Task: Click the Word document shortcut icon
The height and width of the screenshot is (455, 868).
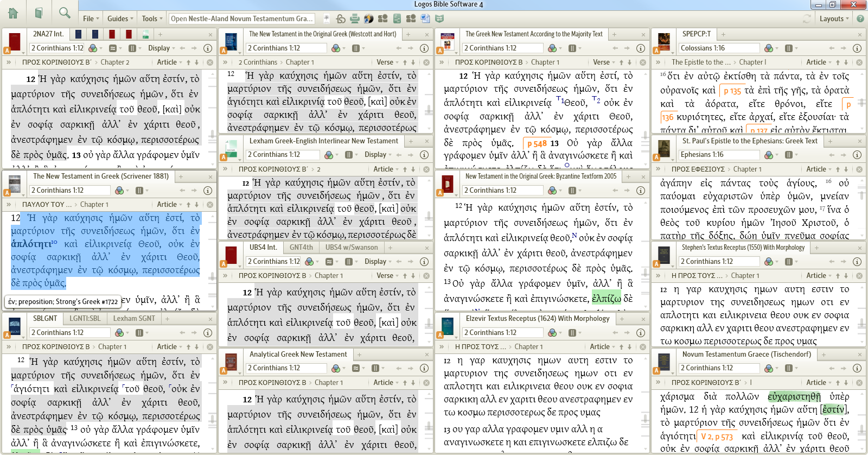Action: [425, 18]
